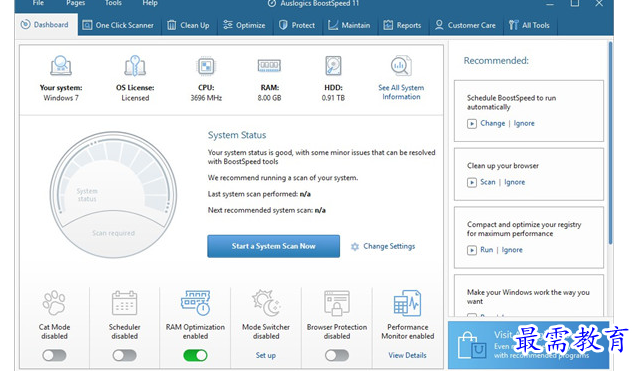Click the One Click Scanner tab icon

point(87,25)
